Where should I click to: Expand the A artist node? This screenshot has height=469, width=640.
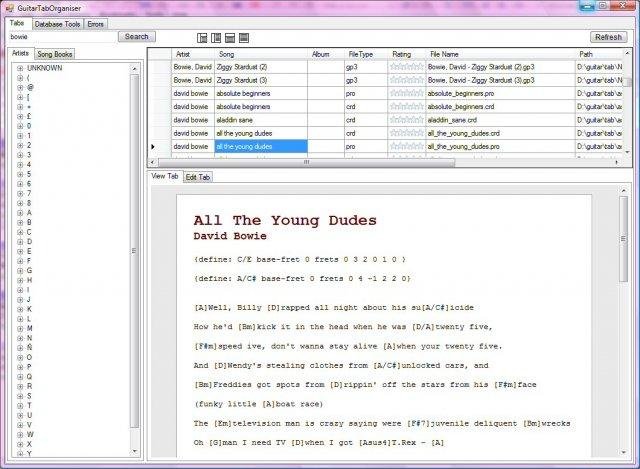[20, 213]
